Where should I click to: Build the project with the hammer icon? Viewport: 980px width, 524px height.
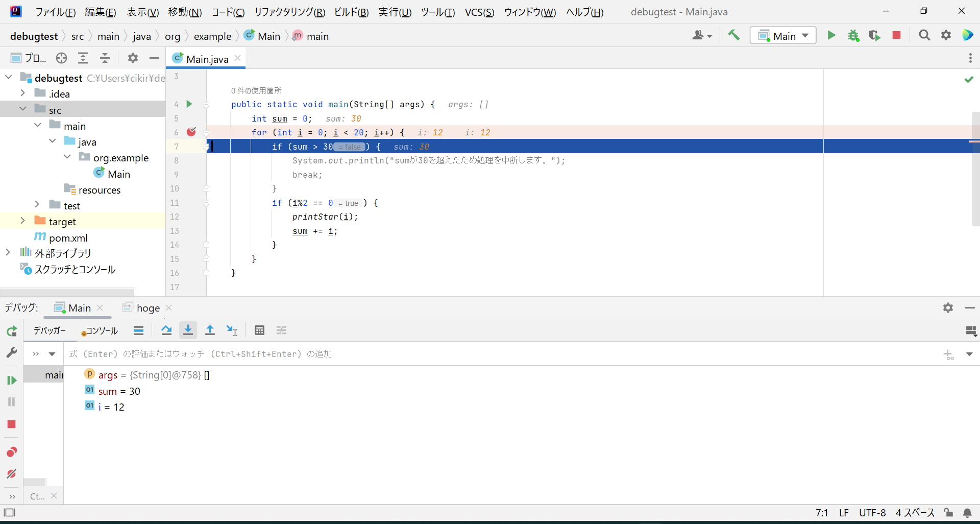pyautogui.click(x=733, y=35)
